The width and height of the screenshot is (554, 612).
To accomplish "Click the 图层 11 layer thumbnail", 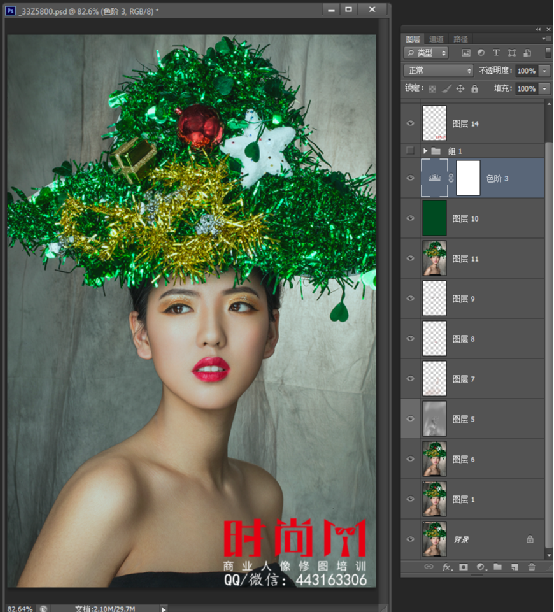I will [x=434, y=258].
